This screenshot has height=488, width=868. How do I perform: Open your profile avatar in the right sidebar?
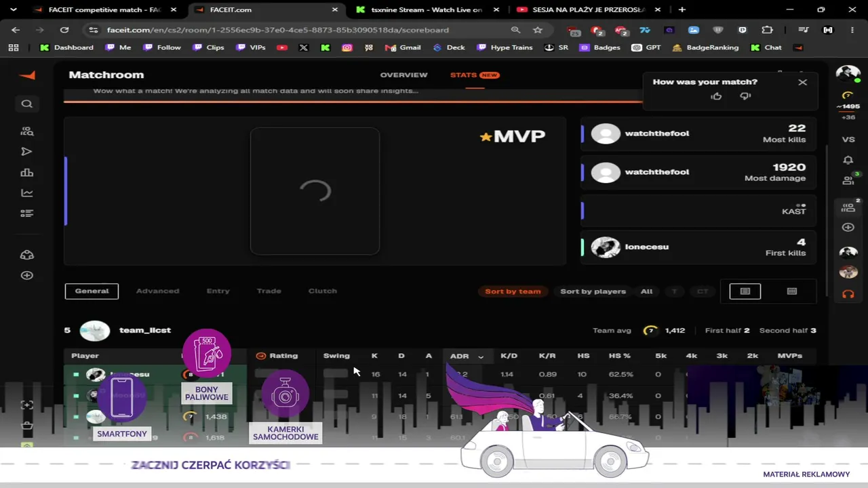click(848, 74)
